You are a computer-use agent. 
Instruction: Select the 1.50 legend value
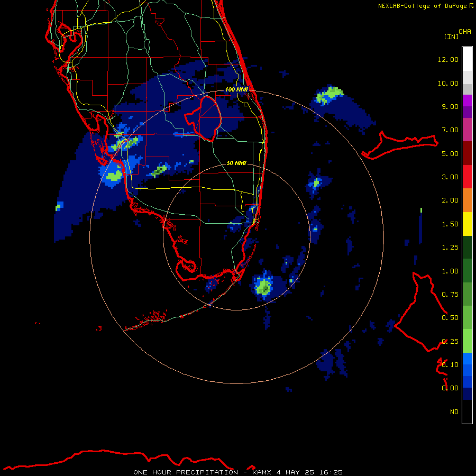[450, 224]
